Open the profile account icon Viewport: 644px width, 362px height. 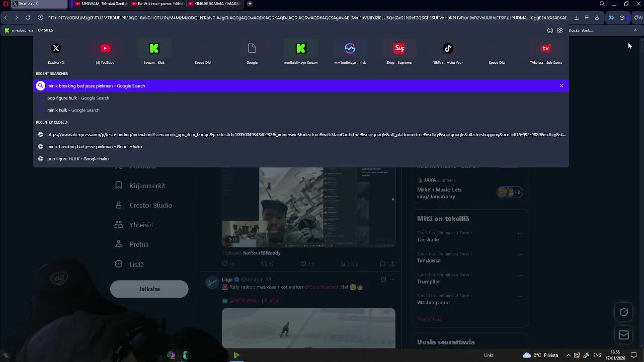click(x=597, y=18)
